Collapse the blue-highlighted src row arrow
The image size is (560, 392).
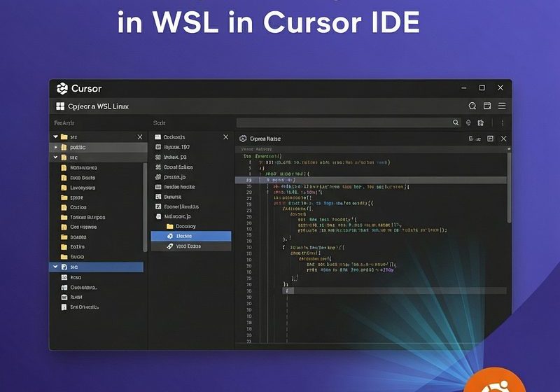coord(55,267)
